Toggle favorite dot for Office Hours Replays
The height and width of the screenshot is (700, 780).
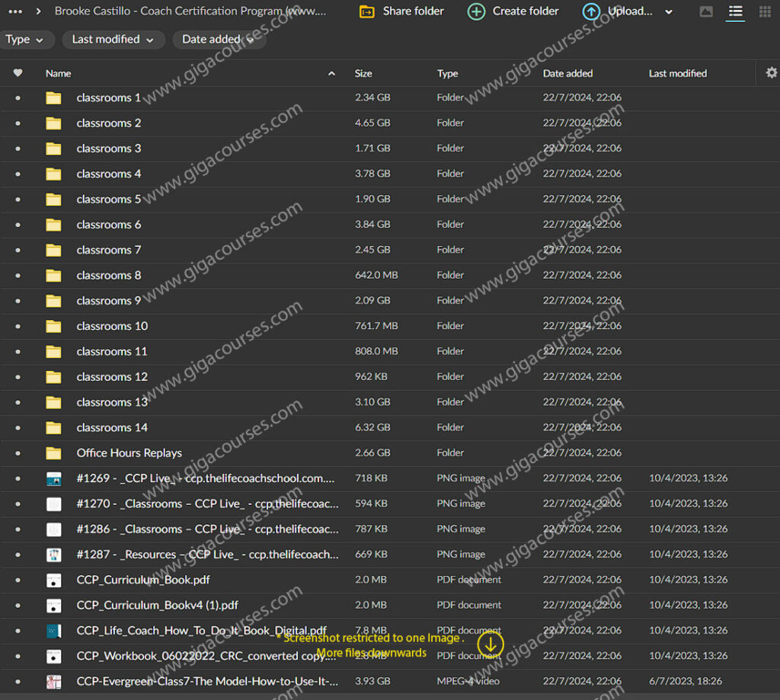point(18,452)
